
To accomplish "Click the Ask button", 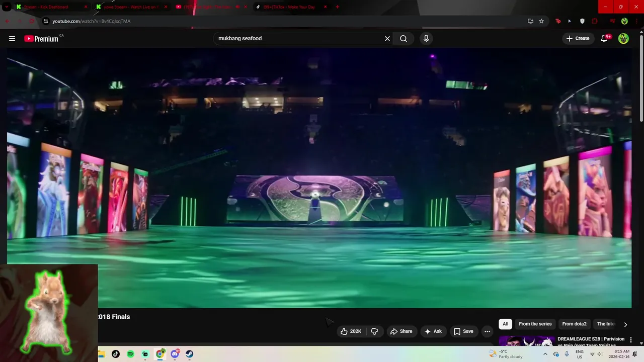I will click(433, 331).
